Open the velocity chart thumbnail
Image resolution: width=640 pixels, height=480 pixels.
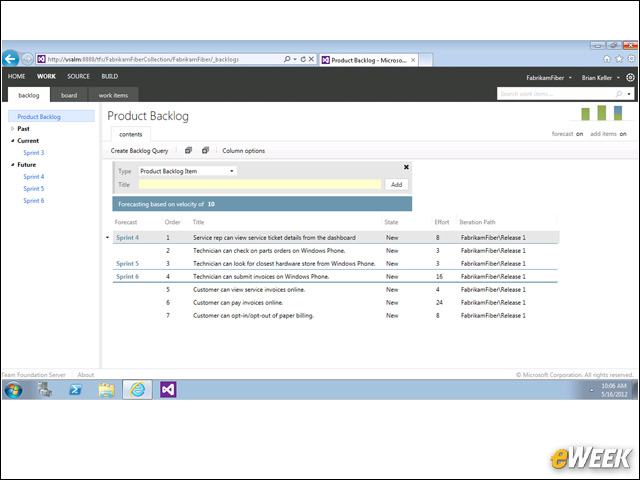pos(602,113)
